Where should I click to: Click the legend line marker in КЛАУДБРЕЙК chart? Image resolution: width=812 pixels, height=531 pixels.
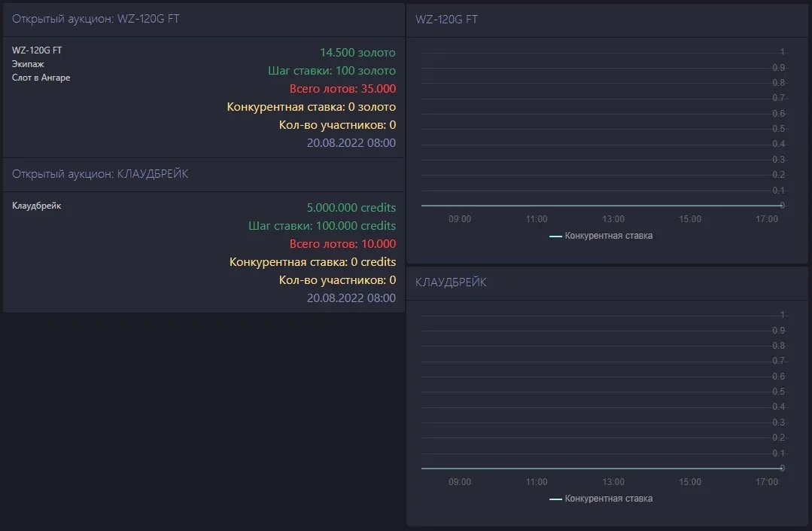(555, 499)
